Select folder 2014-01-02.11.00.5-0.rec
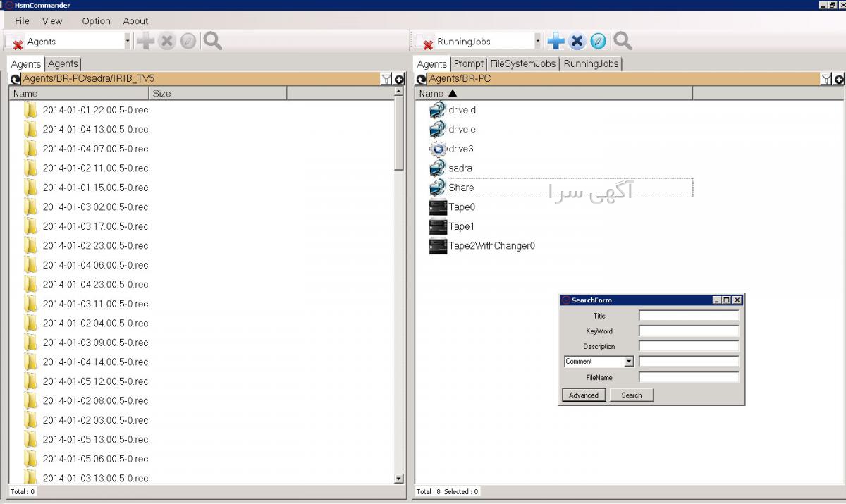The width and height of the screenshot is (846, 504). (x=95, y=168)
